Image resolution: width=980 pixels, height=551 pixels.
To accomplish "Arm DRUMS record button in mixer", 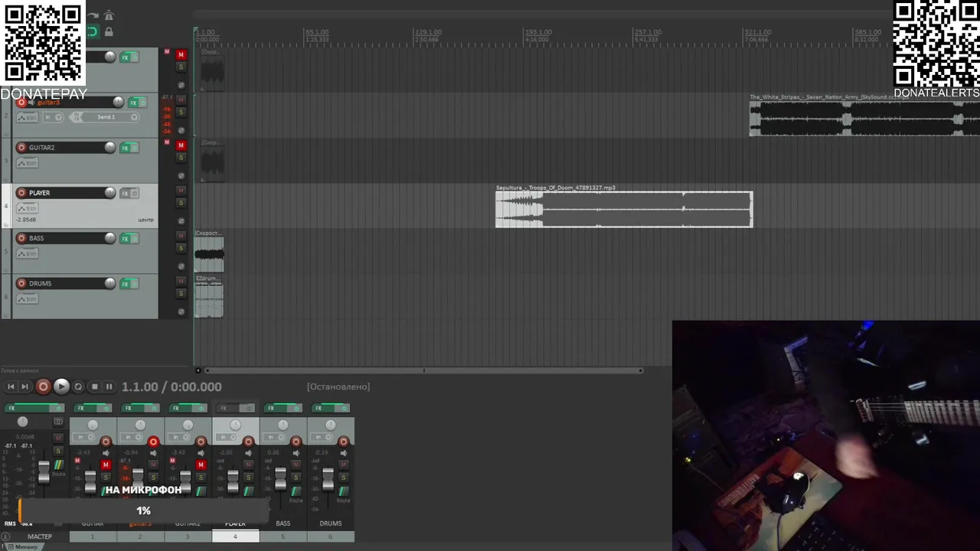I will pos(343,442).
